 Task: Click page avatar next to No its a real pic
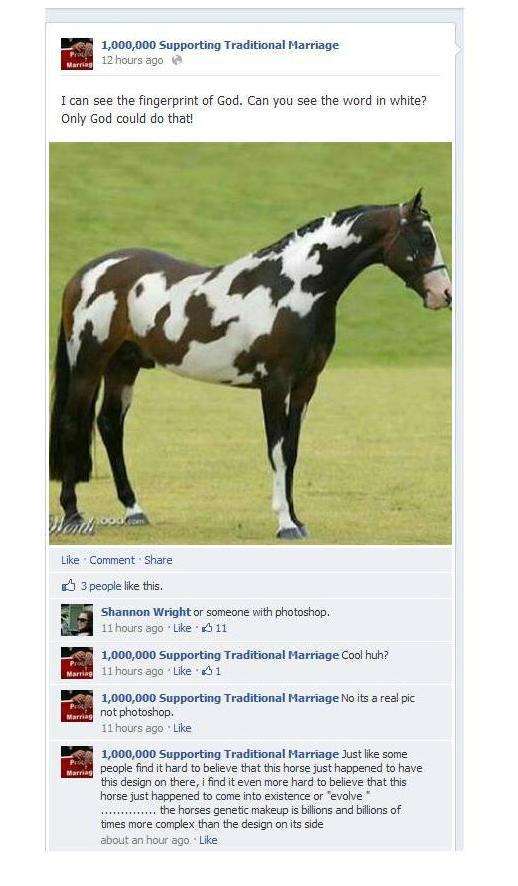pyautogui.click(x=77, y=706)
